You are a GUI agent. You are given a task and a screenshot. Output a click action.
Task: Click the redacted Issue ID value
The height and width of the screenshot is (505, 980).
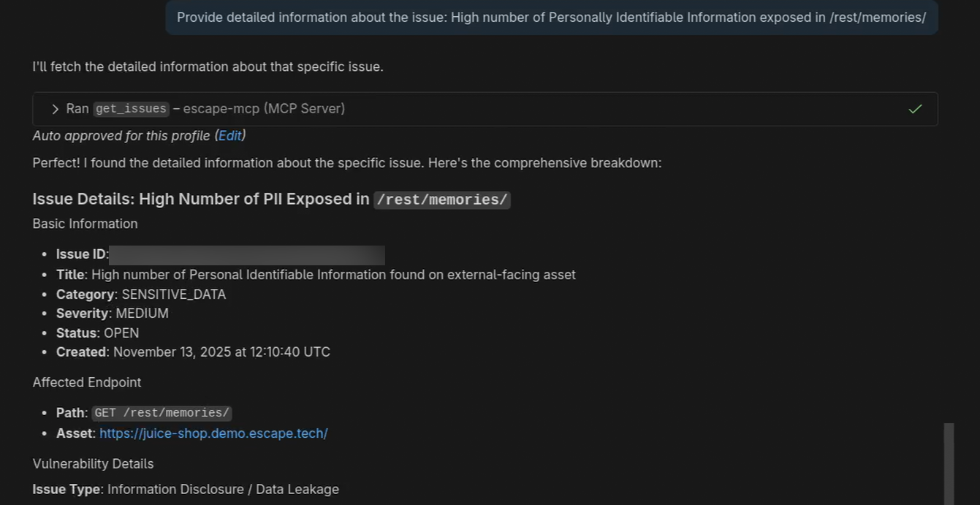click(x=247, y=255)
